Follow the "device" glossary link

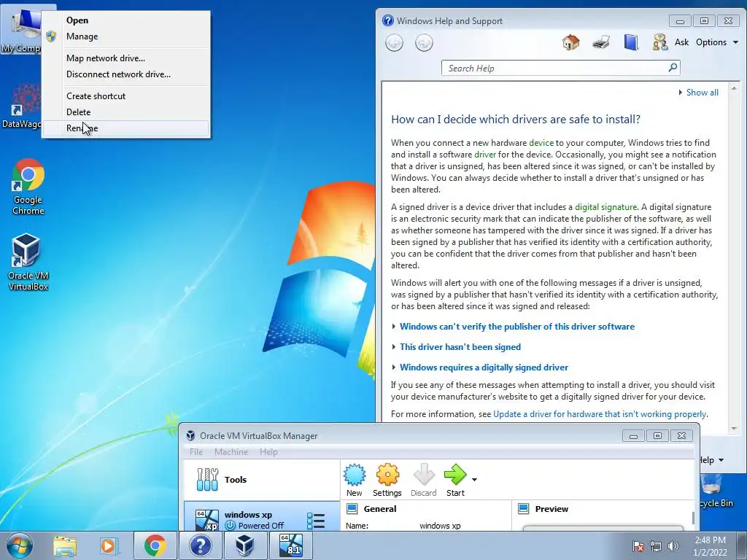pyautogui.click(x=541, y=143)
